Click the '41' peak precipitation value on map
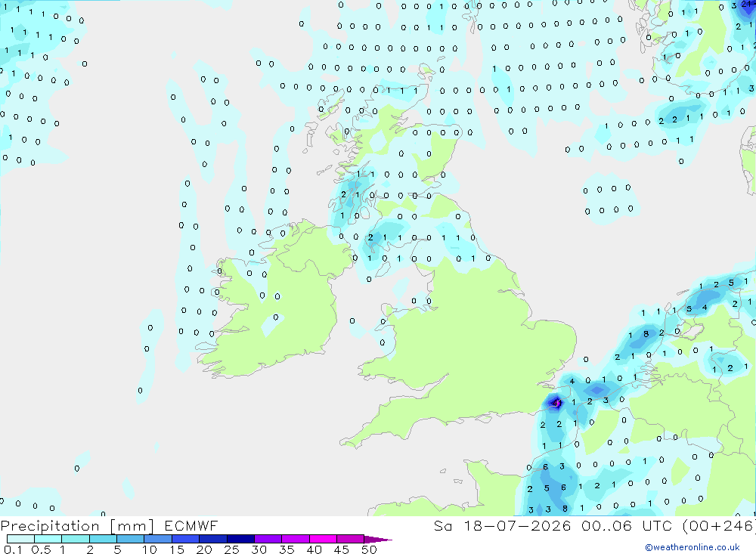This screenshot has height=554, width=756. click(556, 403)
